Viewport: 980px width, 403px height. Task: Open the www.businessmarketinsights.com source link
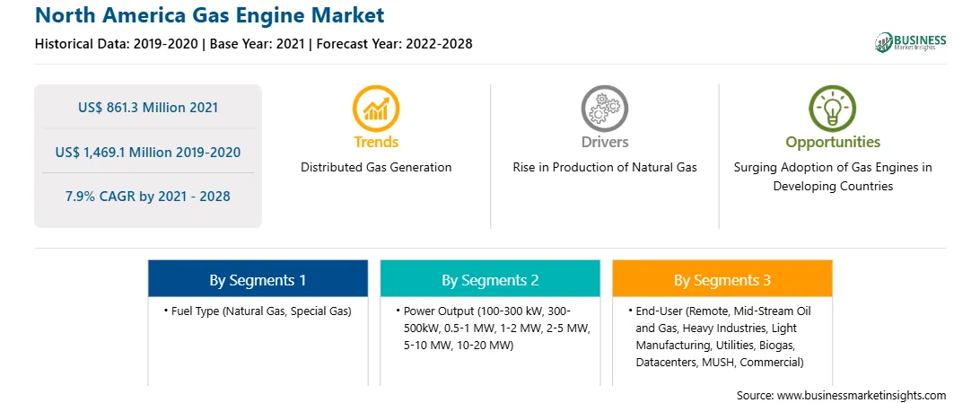pyautogui.click(x=862, y=396)
